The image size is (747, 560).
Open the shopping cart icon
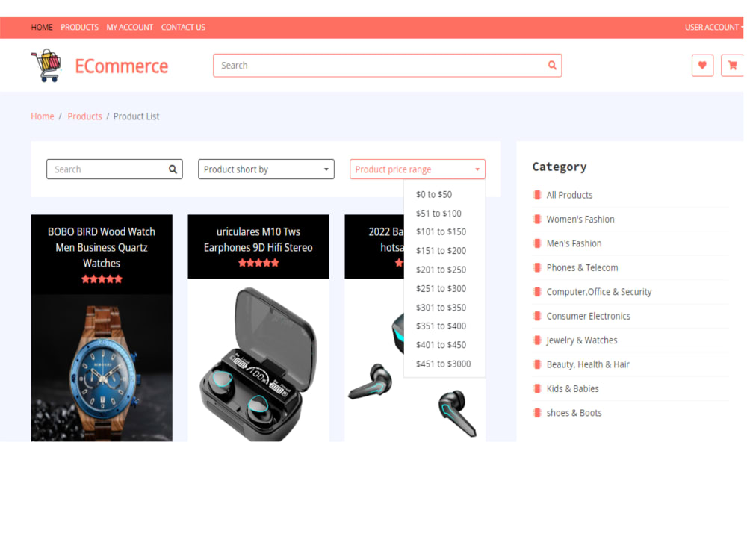pos(732,66)
